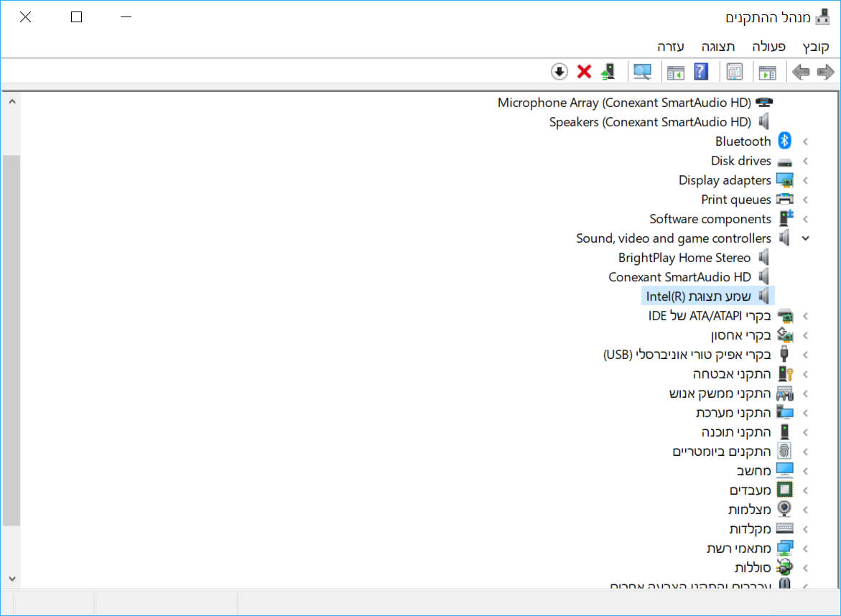
Task: Click the red X uninstall device icon
Action: coord(584,71)
